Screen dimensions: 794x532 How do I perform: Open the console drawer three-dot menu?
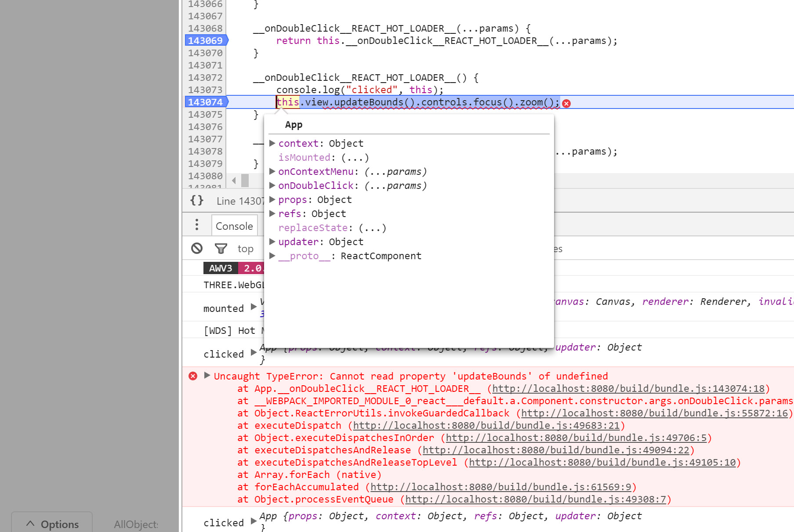pos(197,224)
